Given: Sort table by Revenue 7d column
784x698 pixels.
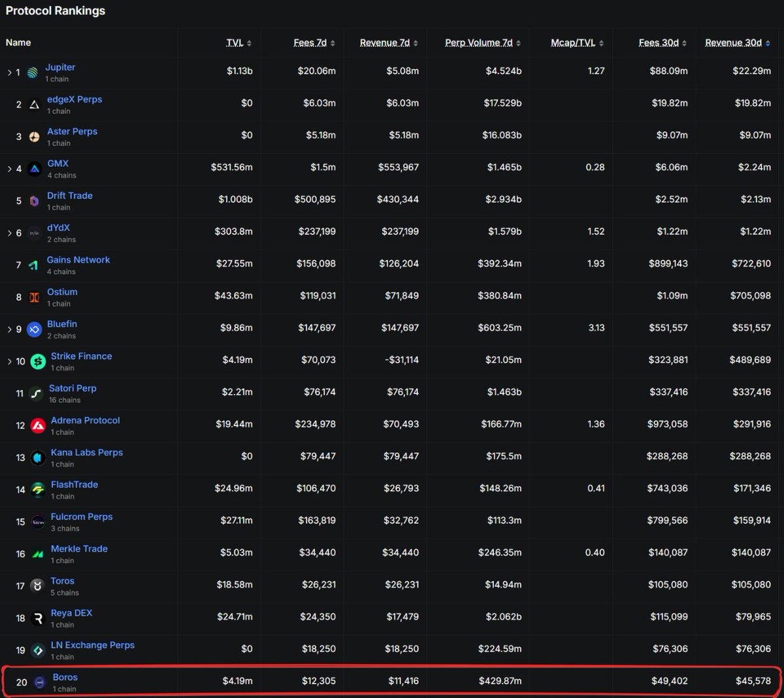Looking at the screenshot, I should [389, 42].
